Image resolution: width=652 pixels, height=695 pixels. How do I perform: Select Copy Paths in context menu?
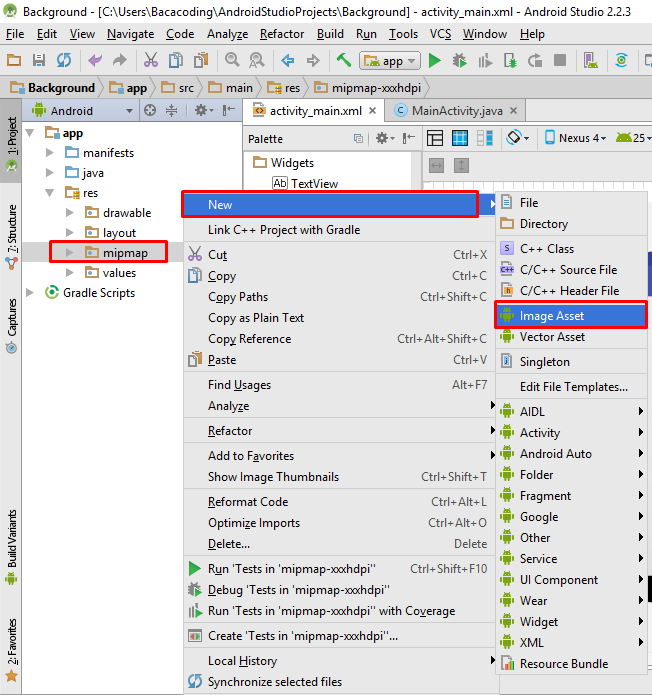[x=340, y=297]
